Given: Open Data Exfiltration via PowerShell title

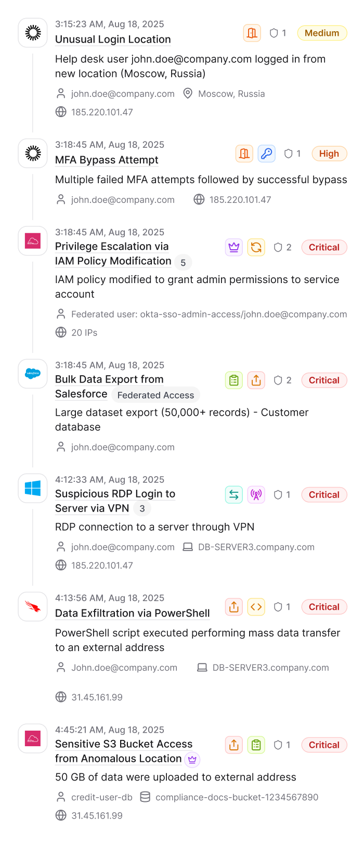Looking at the screenshot, I should click(x=133, y=614).
